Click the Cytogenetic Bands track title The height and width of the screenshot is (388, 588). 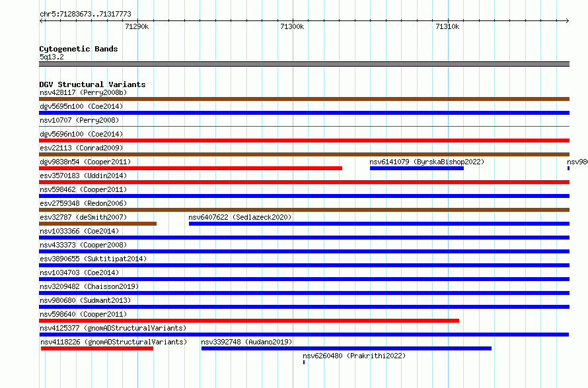[x=79, y=49]
